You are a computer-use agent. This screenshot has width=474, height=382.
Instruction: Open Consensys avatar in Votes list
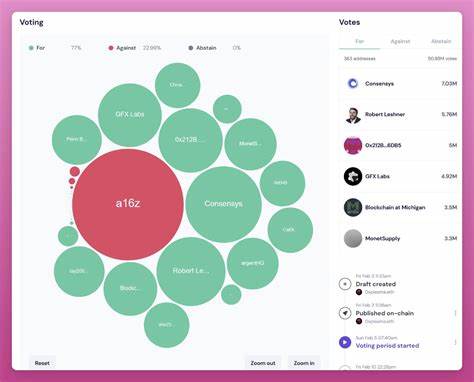coord(353,83)
